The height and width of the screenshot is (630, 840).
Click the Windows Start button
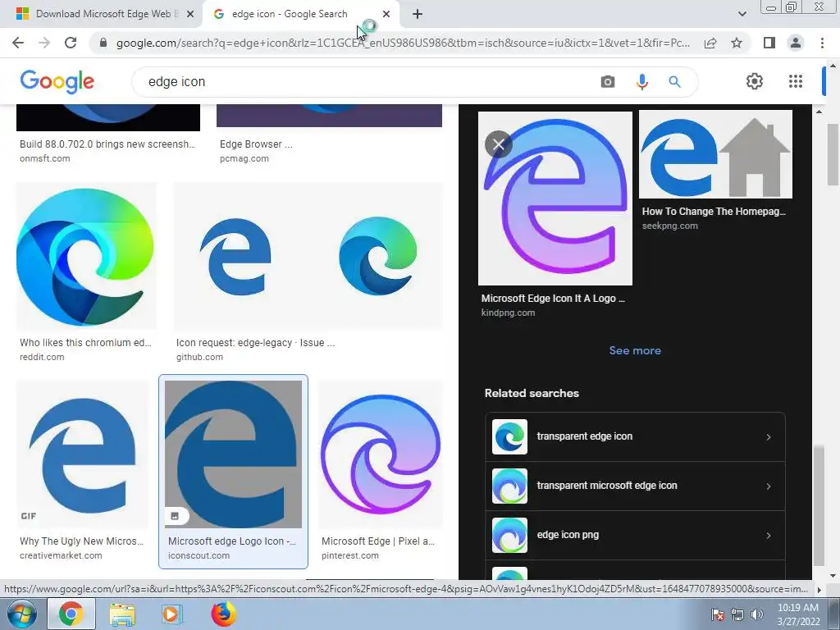pyautogui.click(x=22, y=614)
